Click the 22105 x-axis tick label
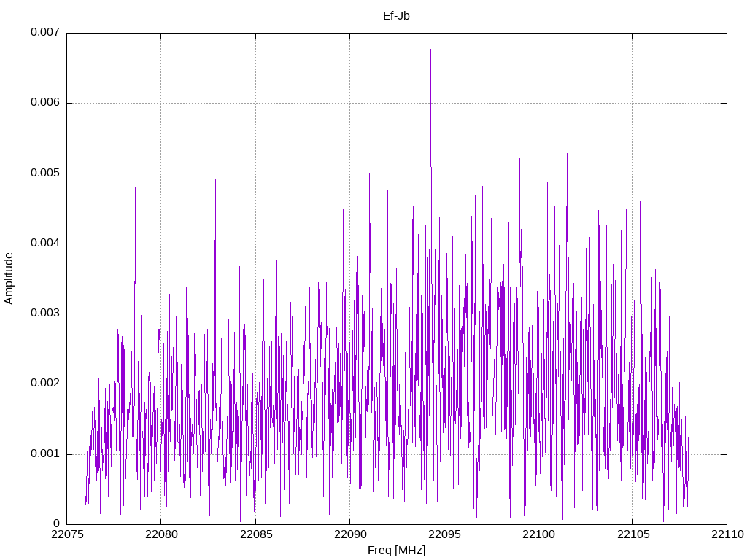The width and height of the screenshot is (747, 560). 632,534
